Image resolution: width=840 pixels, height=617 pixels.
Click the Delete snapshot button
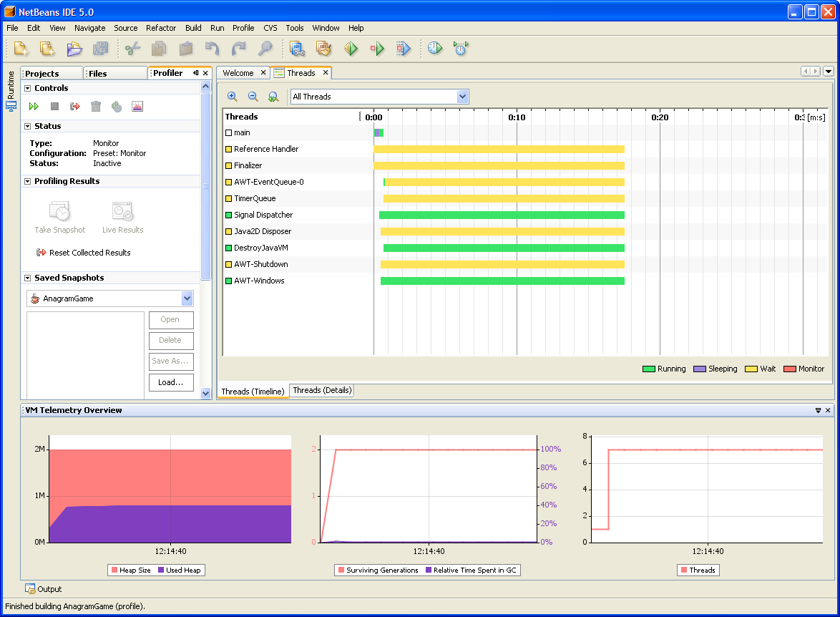tap(171, 341)
